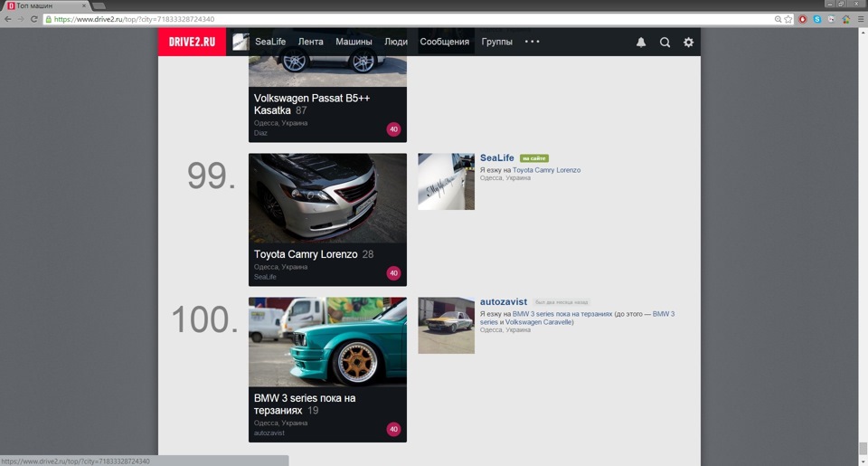Close the 'Топ машин' tab
This screenshot has width=868, height=466.
[x=84, y=5]
